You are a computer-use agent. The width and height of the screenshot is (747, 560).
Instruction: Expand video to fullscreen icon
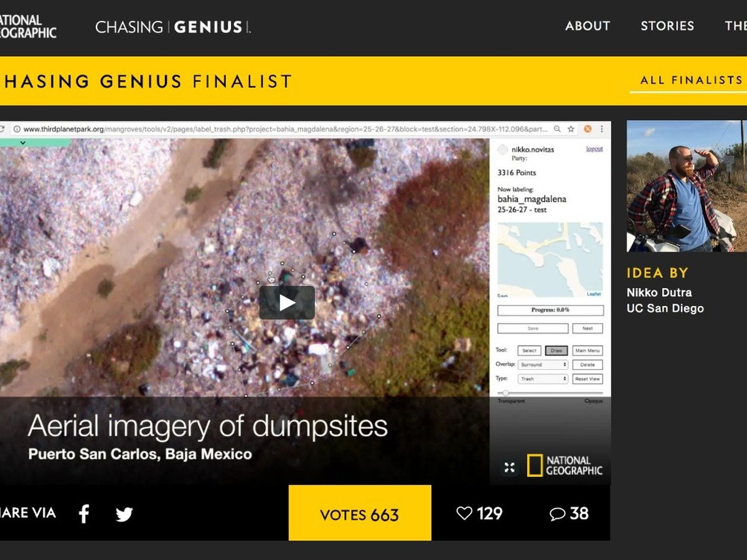509,467
